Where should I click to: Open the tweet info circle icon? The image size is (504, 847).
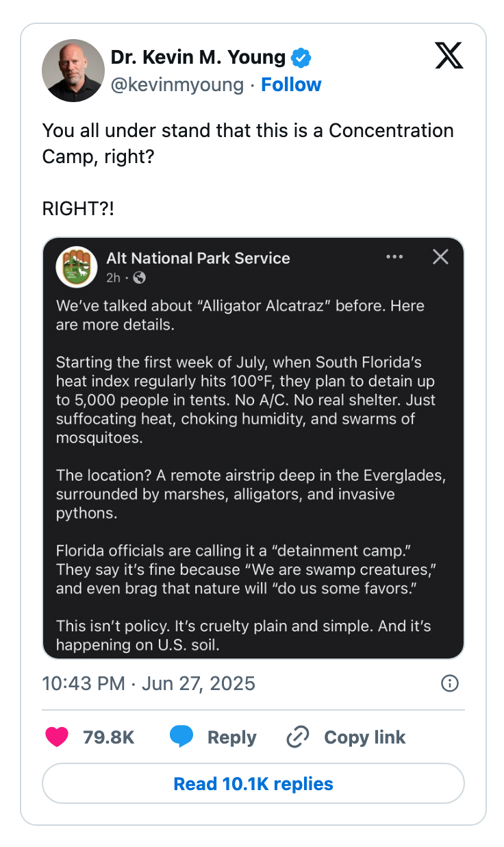[x=450, y=683]
